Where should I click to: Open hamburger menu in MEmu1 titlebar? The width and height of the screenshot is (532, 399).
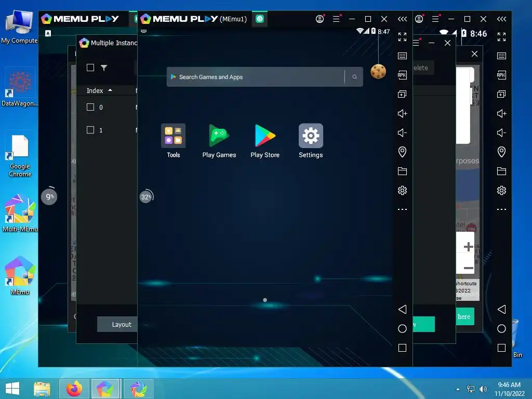click(336, 19)
